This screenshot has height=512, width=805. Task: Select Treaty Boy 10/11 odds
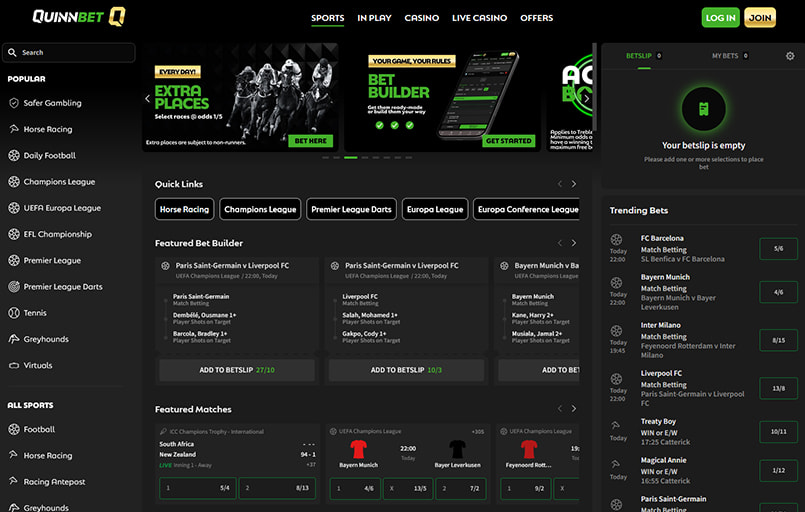coord(778,431)
